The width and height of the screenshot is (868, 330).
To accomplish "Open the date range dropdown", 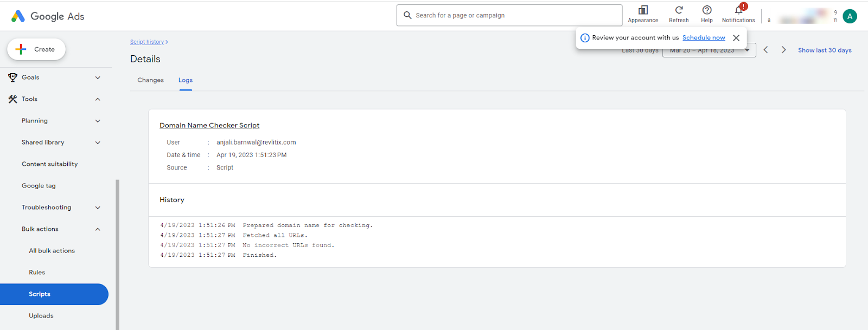I will coord(709,50).
